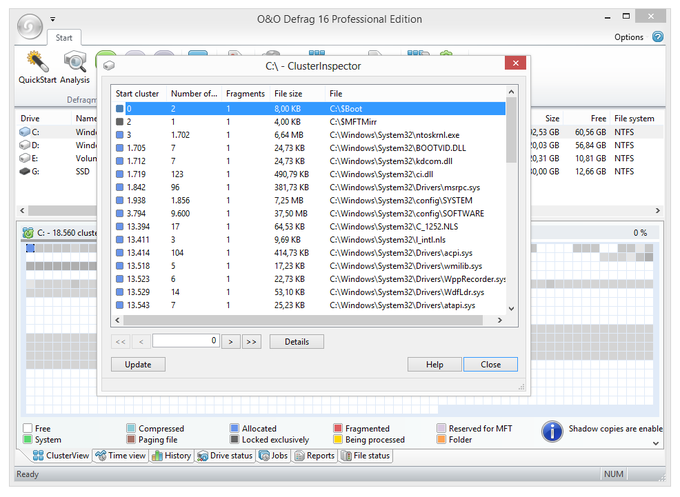Viewport: 680px width, 497px height.
Task: Sort by the Number of... column header
Action: click(x=194, y=93)
